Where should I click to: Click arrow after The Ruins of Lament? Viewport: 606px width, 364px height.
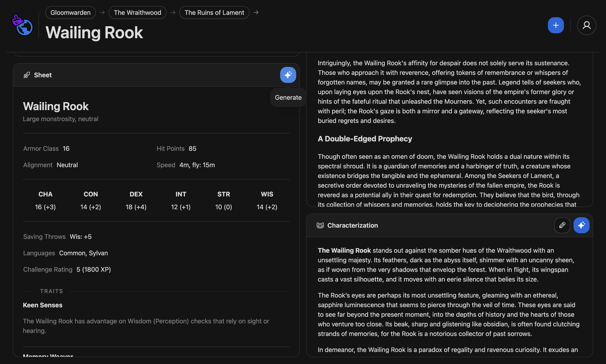coord(256,12)
